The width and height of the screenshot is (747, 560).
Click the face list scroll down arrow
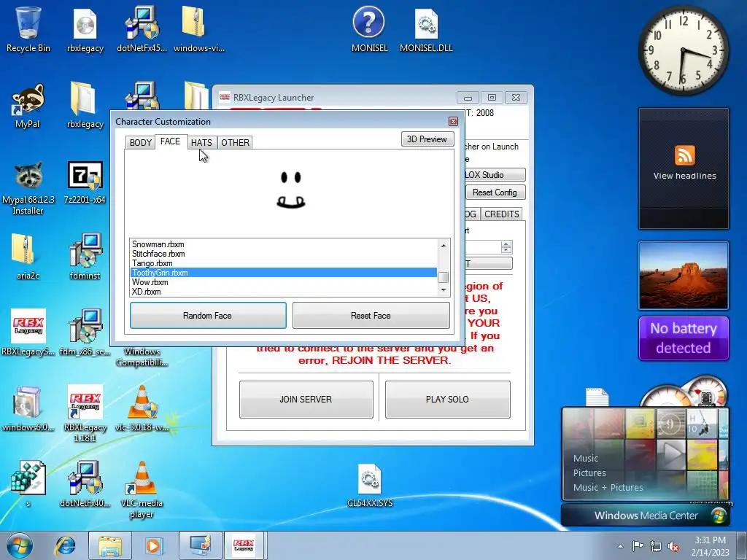443,289
